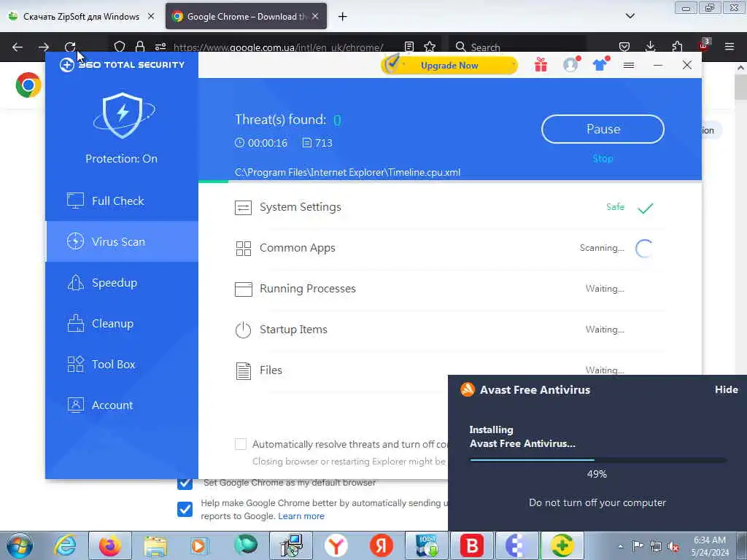Open the Windows Start menu
The image size is (747, 560).
tap(20, 545)
